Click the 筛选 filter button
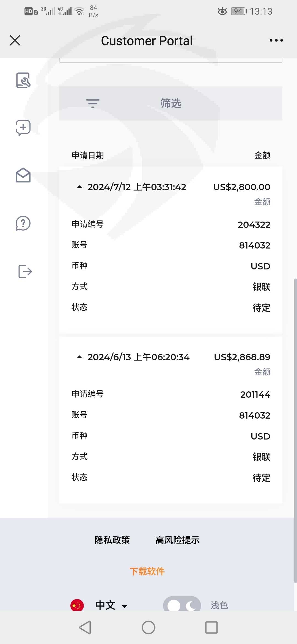The image size is (297, 644). [171, 103]
